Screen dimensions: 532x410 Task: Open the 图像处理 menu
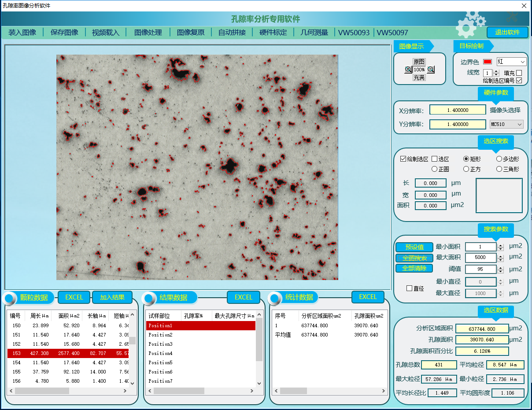(148, 33)
